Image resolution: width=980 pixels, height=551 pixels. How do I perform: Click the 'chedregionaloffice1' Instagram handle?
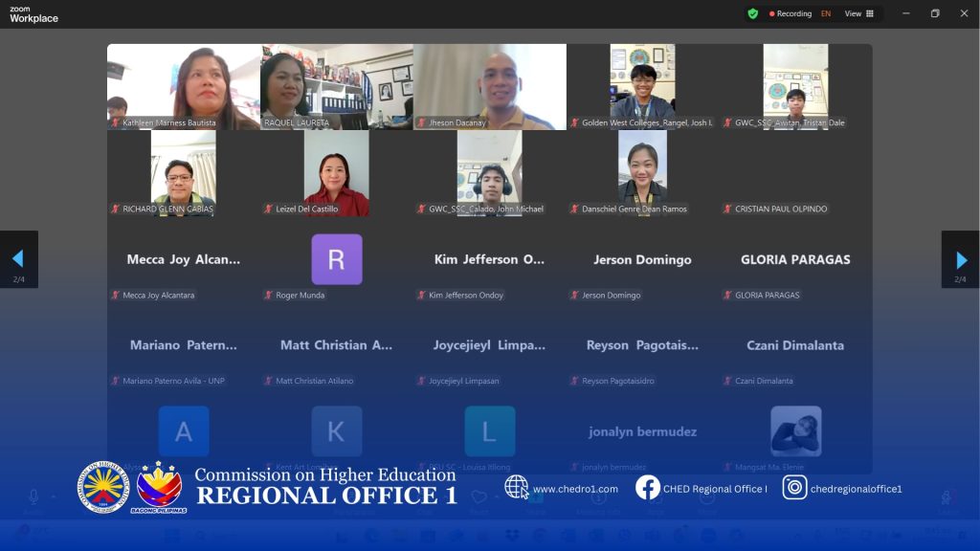(857, 489)
